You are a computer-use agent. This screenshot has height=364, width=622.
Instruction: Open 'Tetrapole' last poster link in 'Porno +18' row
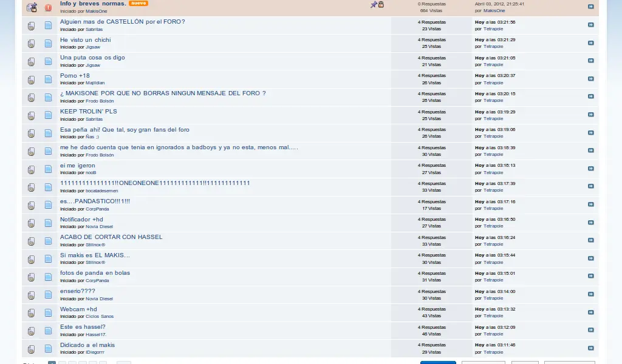[x=493, y=83]
